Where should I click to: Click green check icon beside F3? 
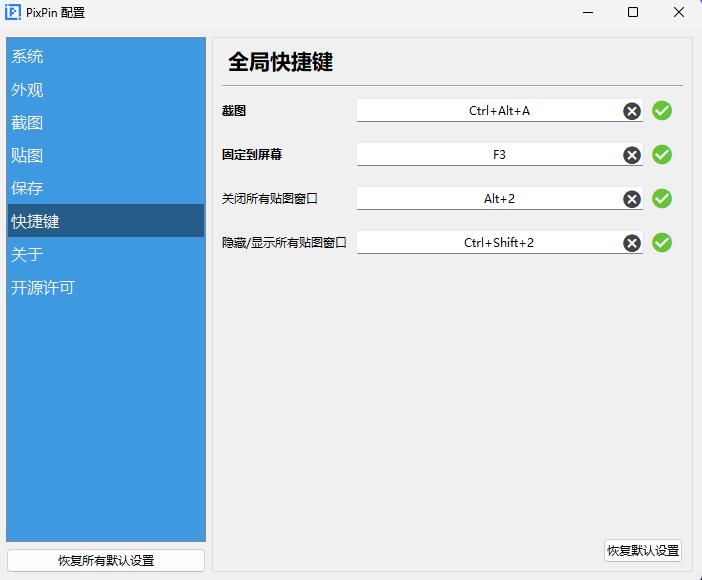662,155
